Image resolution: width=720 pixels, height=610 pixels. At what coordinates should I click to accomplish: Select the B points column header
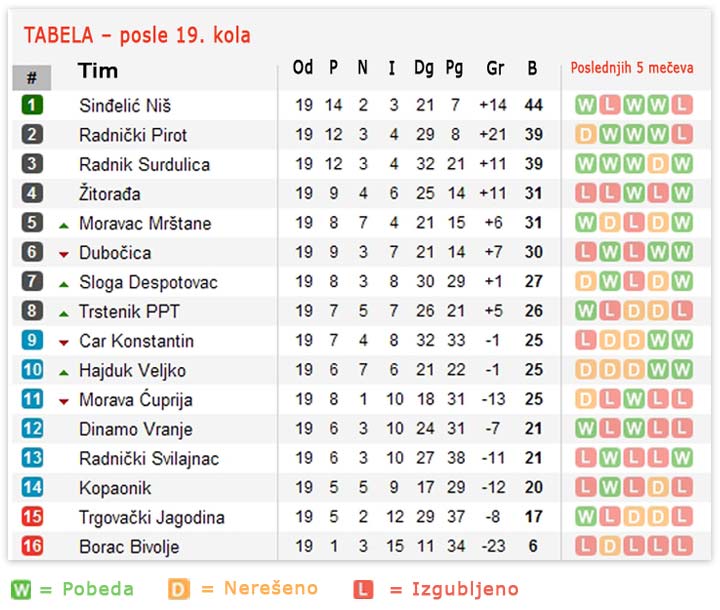(532, 68)
